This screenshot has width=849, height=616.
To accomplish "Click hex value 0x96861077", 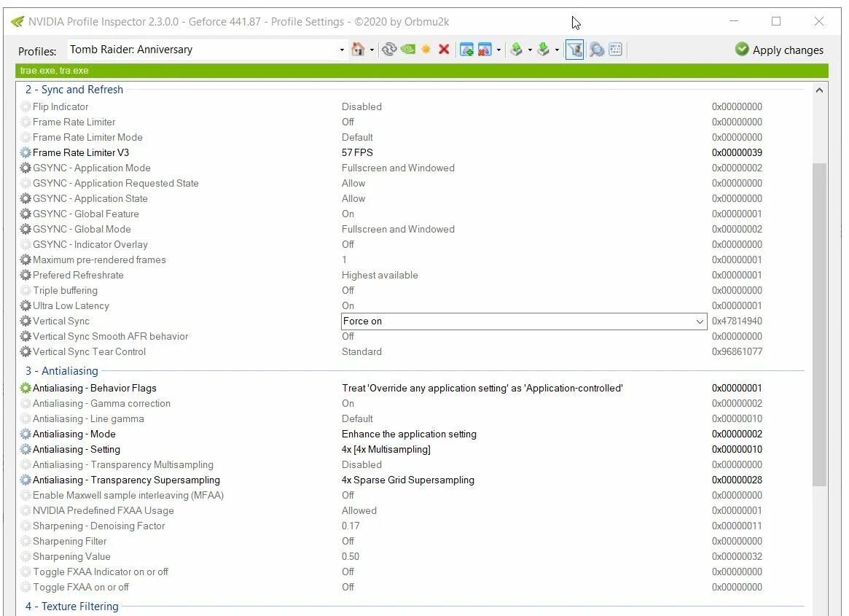I will pos(737,351).
